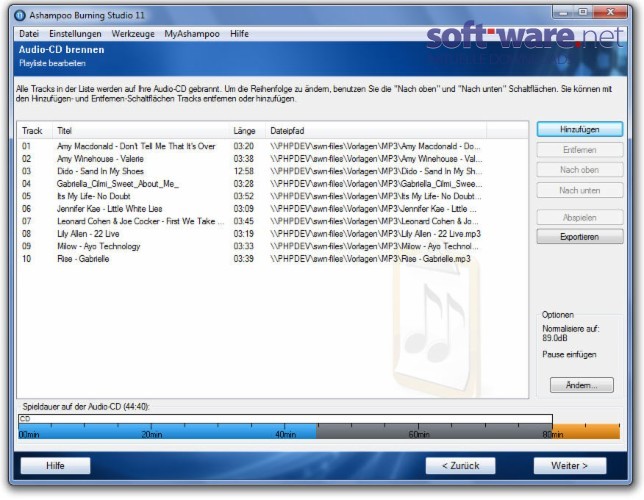Sort by the Länge column header

pos(247,131)
